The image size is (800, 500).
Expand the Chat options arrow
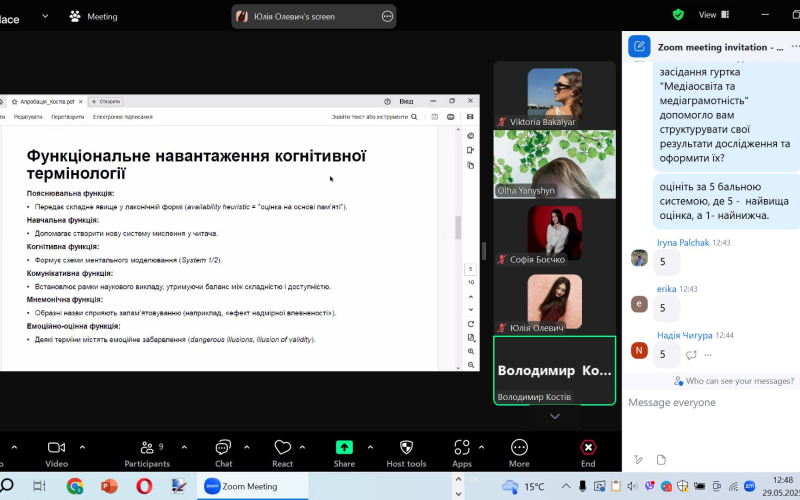point(246,448)
